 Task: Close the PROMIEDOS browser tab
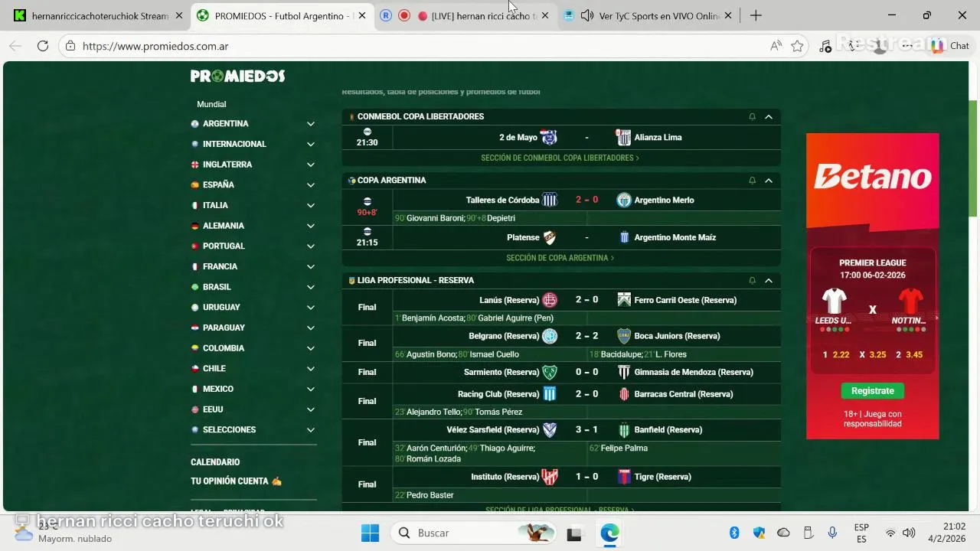[362, 15]
